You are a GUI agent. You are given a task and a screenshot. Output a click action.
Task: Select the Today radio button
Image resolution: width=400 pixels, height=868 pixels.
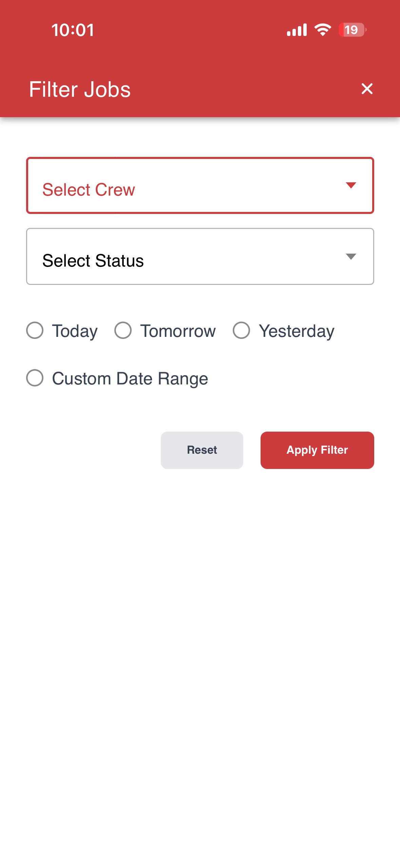pyautogui.click(x=35, y=330)
